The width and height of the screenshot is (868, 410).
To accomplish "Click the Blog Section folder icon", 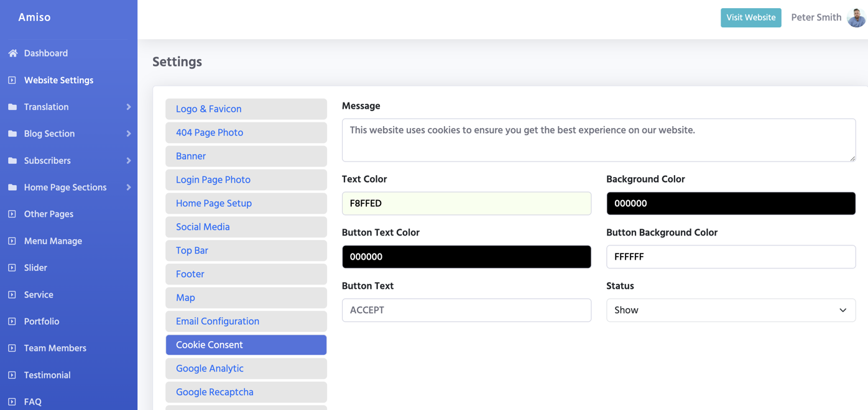I will pos(12,134).
